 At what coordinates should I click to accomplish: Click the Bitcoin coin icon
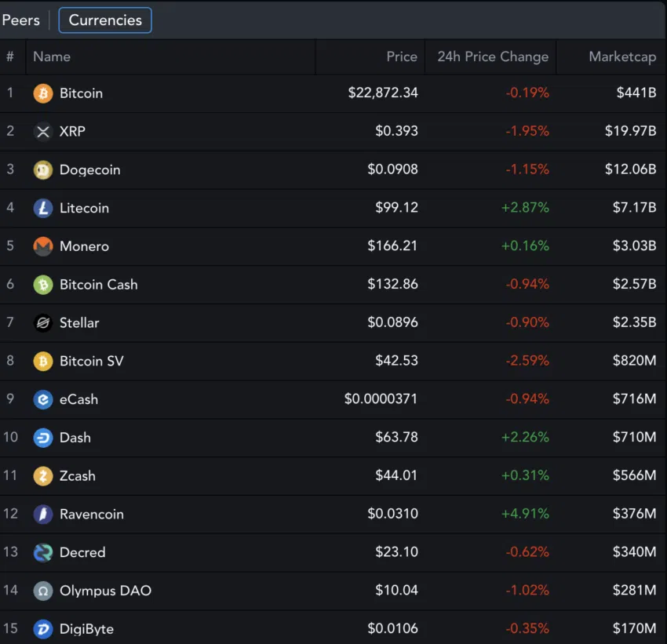(42, 93)
